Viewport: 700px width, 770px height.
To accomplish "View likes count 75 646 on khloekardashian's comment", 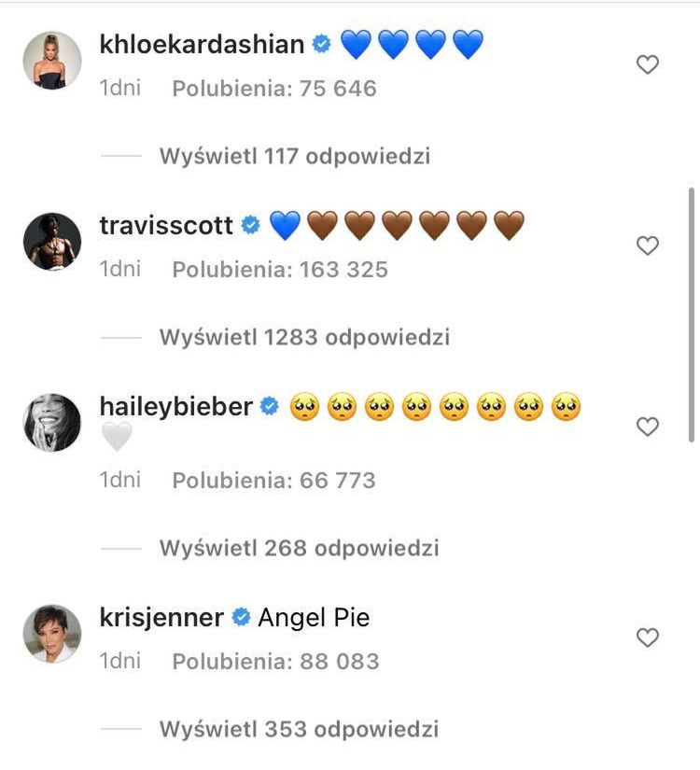I will tap(274, 89).
